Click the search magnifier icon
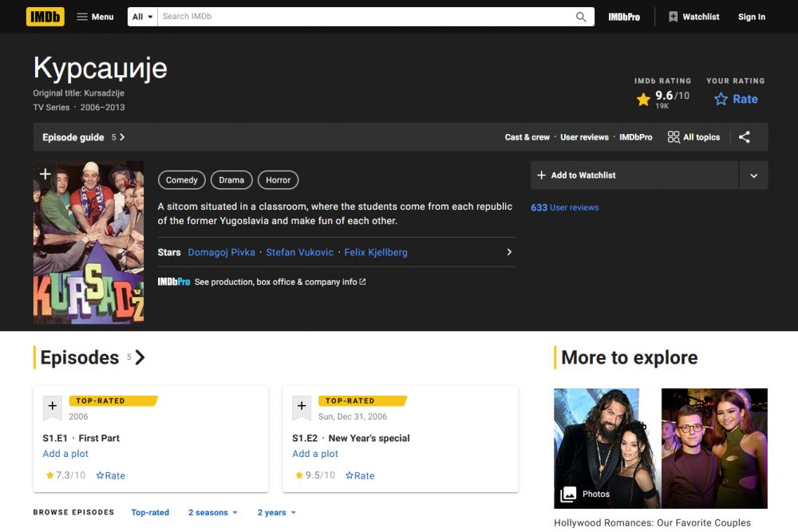 coord(581,17)
